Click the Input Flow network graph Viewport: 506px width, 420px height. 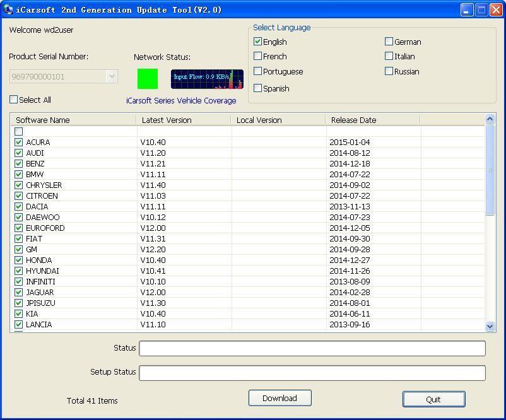[x=207, y=79]
